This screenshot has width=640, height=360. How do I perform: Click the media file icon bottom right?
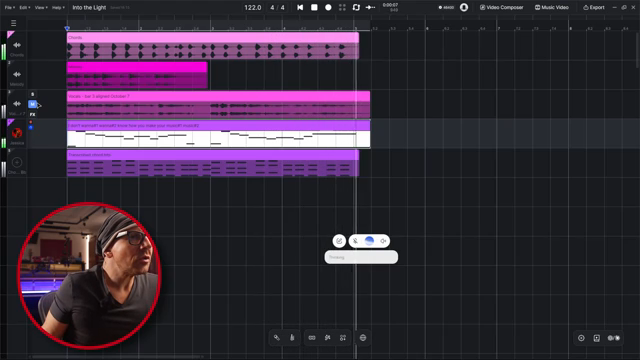(597, 338)
